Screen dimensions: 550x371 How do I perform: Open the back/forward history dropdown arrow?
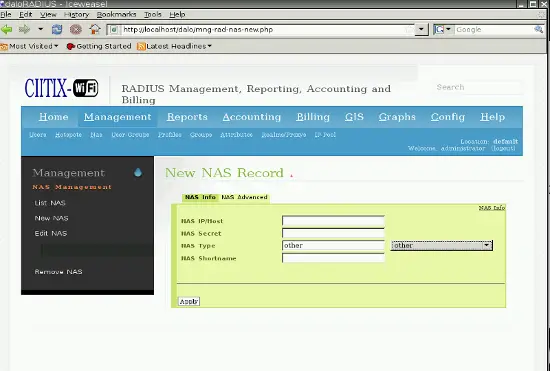point(41,29)
